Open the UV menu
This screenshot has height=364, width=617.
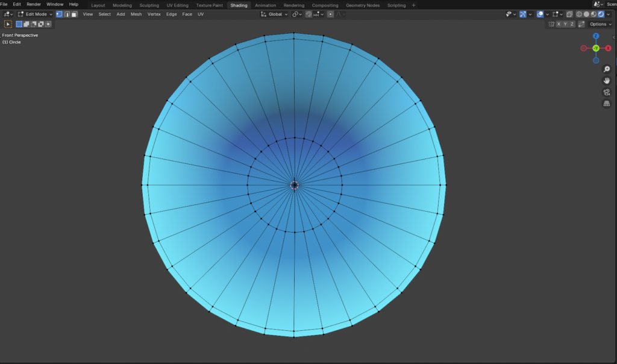click(201, 14)
